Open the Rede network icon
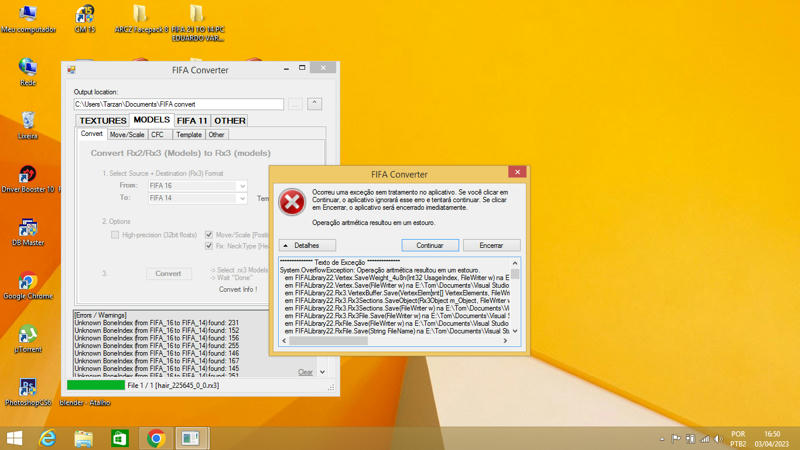The height and width of the screenshot is (450, 800). [28, 72]
